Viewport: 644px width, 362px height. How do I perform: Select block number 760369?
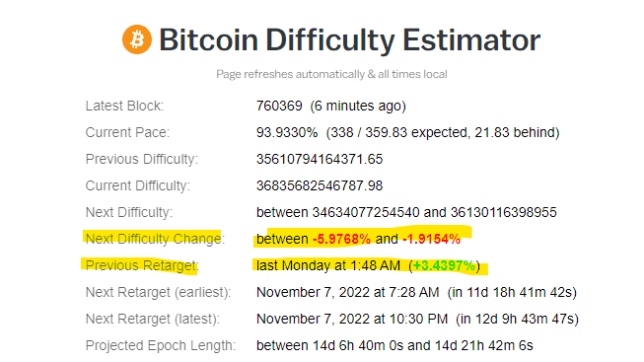(x=279, y=106)
